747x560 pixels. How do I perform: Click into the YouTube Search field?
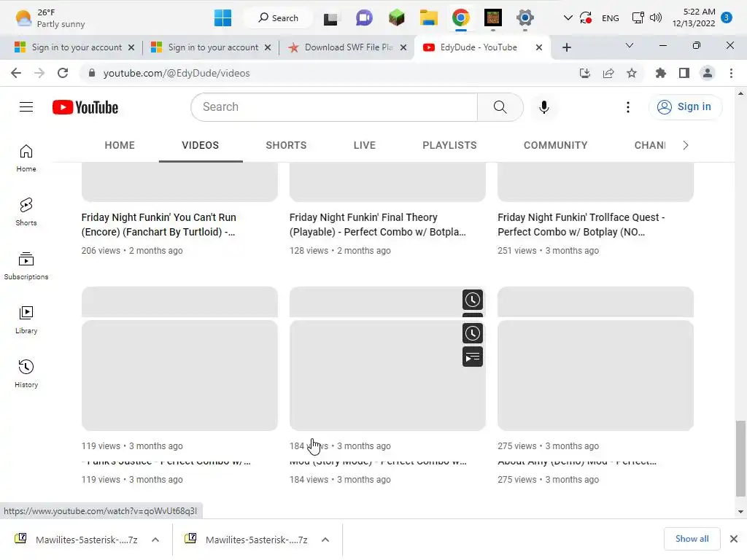coord(334,107)
